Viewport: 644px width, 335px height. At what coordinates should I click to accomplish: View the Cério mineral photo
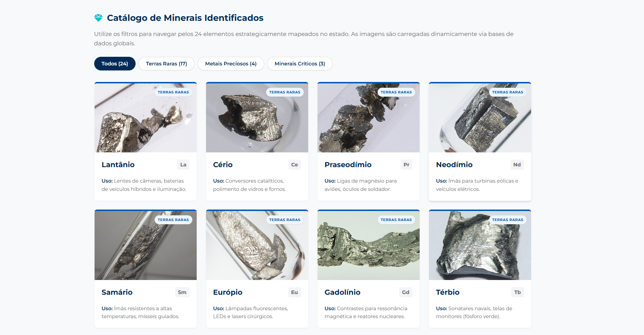(x=257, y=118)
